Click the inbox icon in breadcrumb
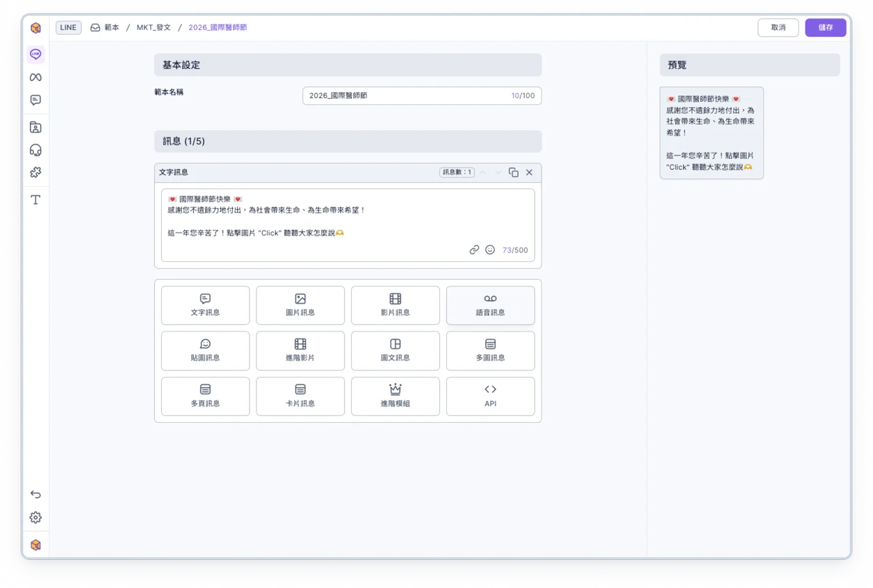Screen dimensions: 873x588 pos(95,28)
